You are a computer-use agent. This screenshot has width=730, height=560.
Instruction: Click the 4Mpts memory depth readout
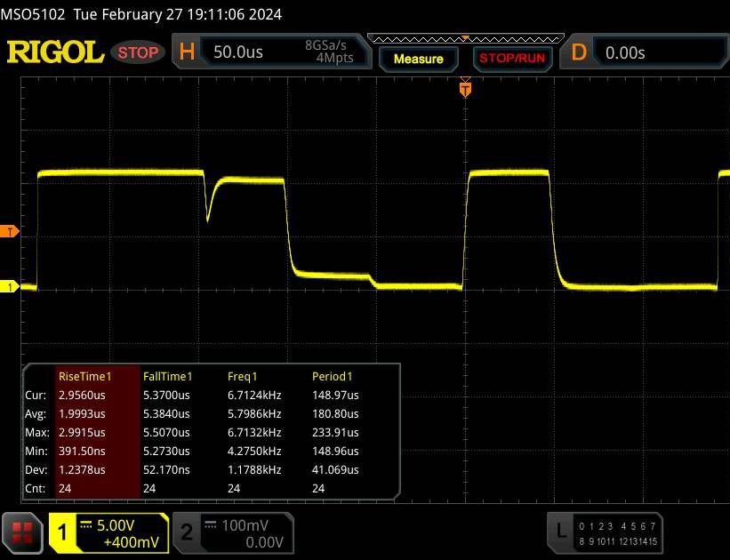(x=334, y=58)
